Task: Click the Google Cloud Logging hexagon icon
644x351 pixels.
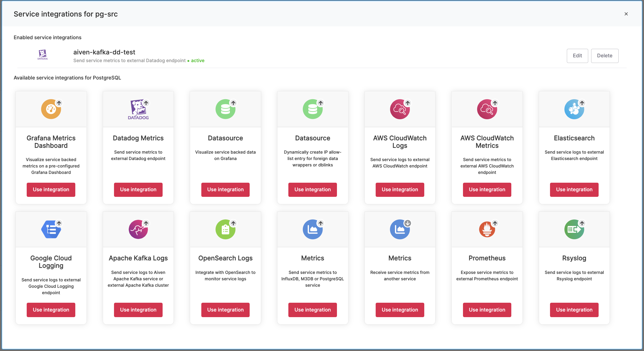Action: (x=51, y=229)
